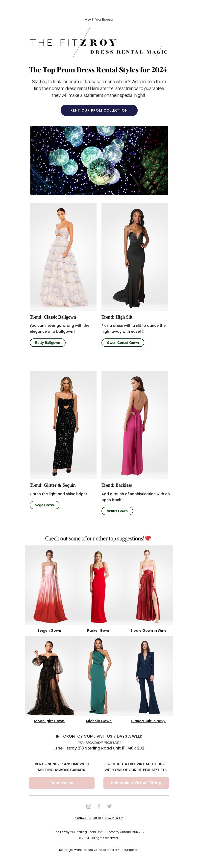Open the Parker Gown link

tap(99, 630)
